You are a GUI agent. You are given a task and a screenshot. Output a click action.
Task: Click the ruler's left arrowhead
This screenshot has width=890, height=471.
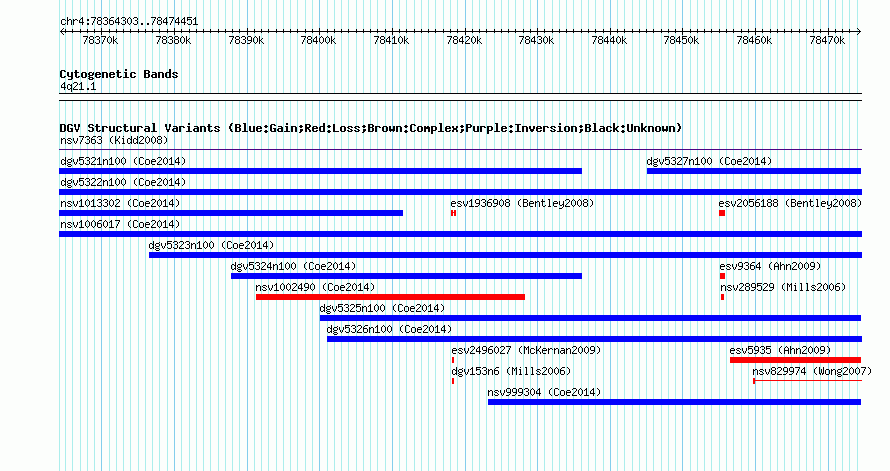(62, 32)
